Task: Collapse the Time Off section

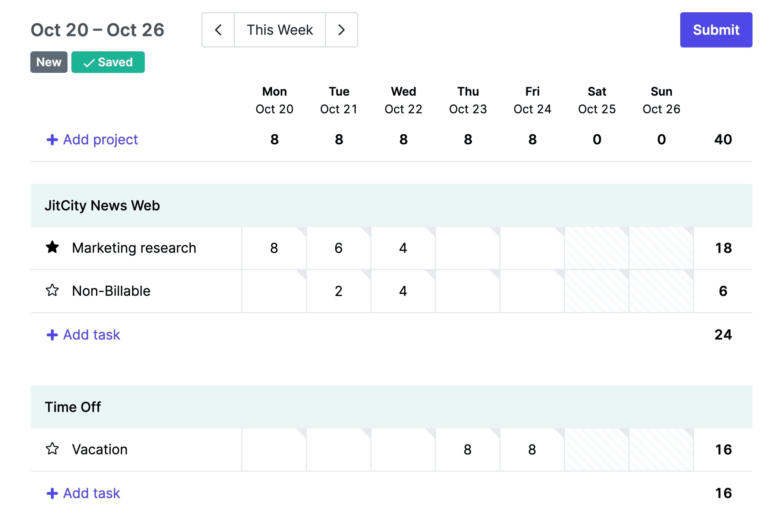Action: 73,407
